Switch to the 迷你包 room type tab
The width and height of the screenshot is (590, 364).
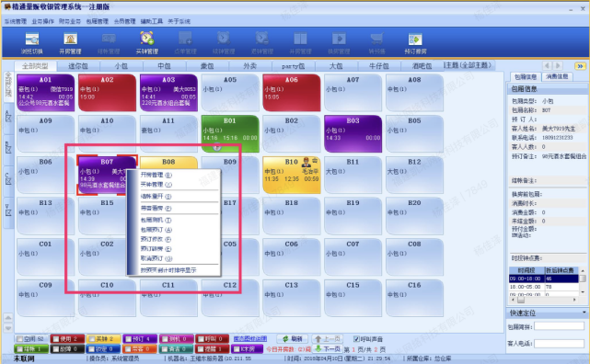[x=78, y=66]
